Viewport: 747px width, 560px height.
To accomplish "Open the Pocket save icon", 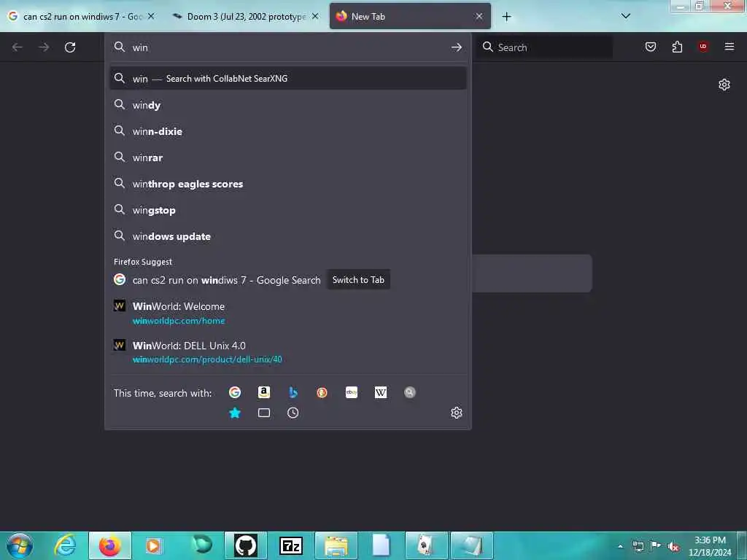I will (x=650, y=47).
